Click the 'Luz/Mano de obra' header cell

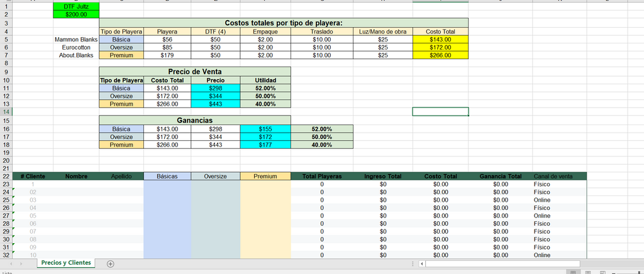point(383,31)
